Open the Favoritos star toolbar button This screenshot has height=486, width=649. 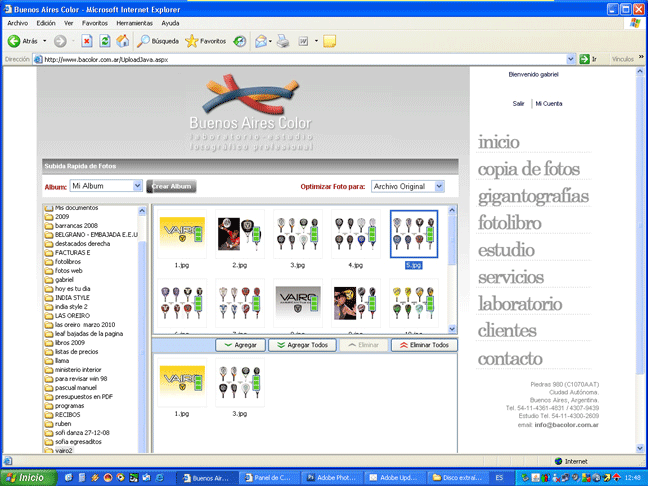206,41
